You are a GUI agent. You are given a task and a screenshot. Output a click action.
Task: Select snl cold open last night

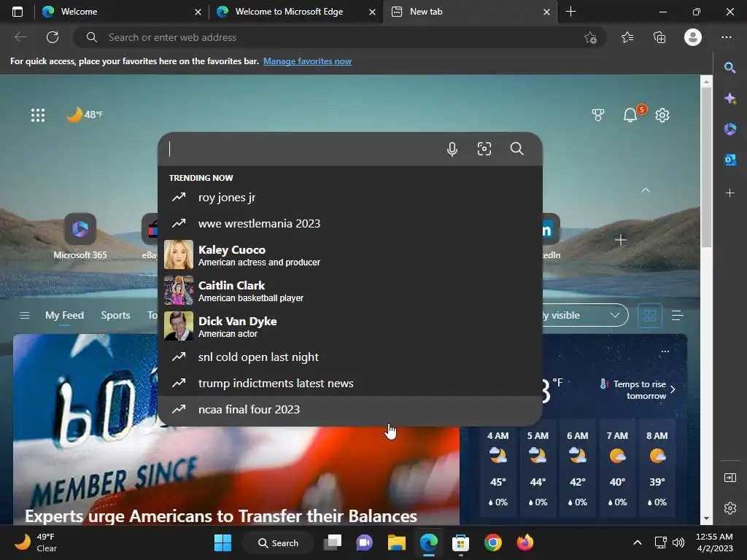pos(349,357)
